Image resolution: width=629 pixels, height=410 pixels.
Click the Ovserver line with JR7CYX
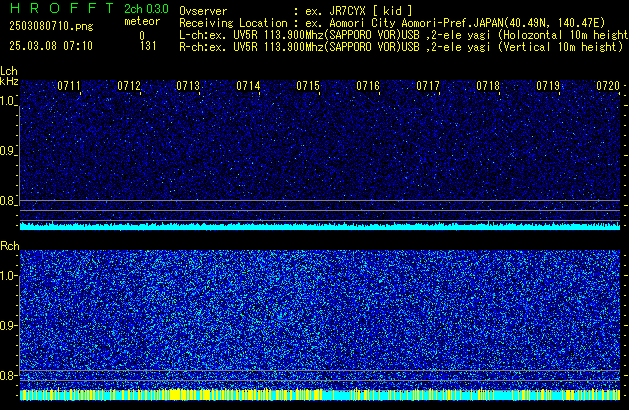tap(296, 11)
